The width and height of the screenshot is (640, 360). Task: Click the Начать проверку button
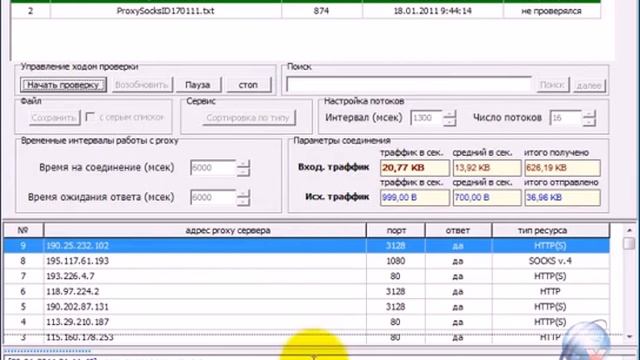tap(63, 85)
